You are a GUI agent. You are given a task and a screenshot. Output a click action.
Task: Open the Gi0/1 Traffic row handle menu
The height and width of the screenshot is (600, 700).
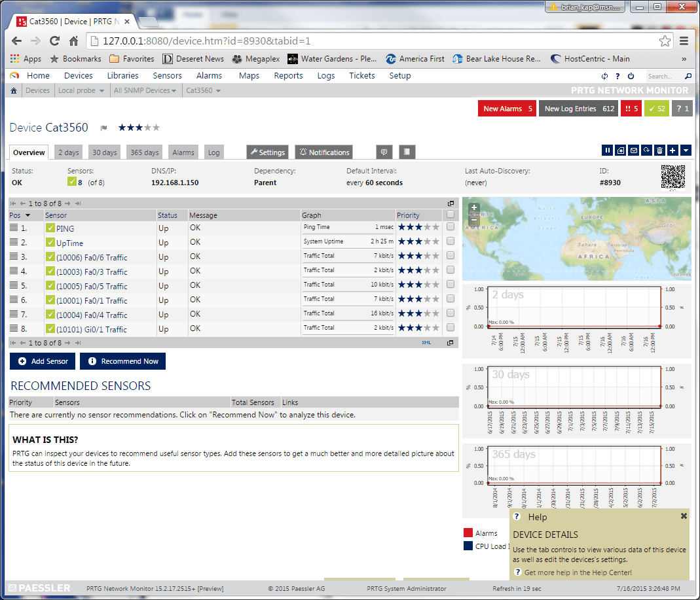[14, 328]
